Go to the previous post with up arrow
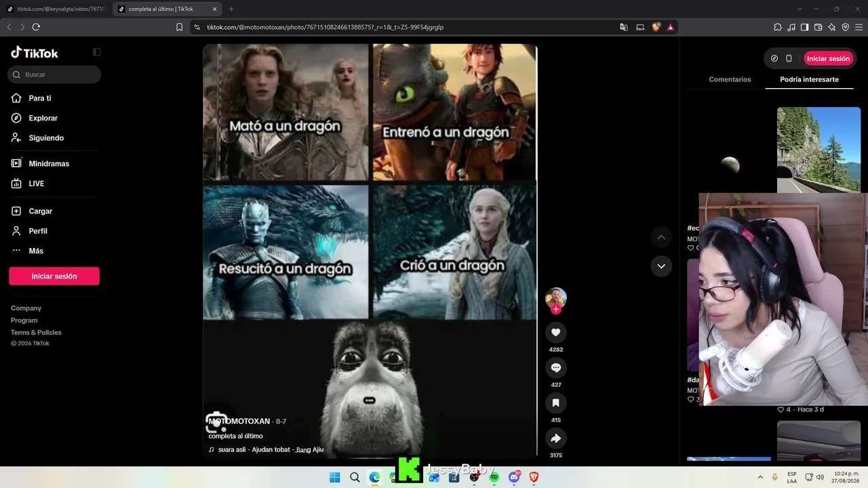Image resolution: width=868 pixels, height=488 pixels. pos(661,237)
